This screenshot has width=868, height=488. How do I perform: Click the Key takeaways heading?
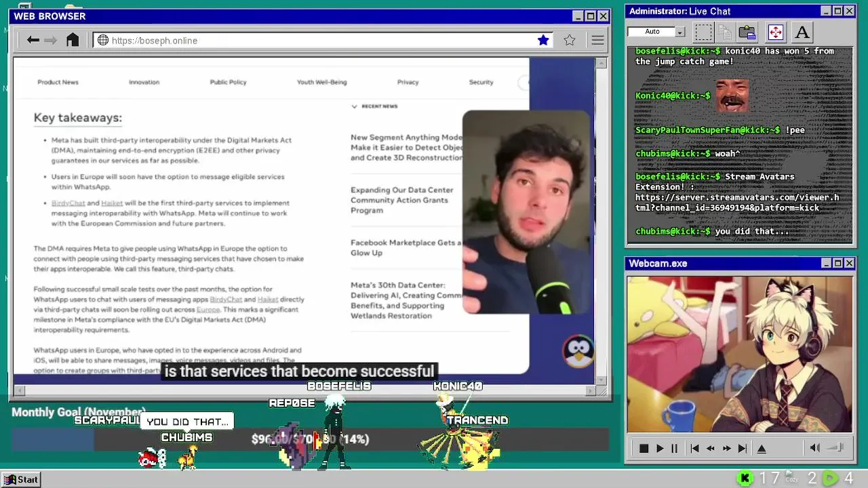[78, 118]
